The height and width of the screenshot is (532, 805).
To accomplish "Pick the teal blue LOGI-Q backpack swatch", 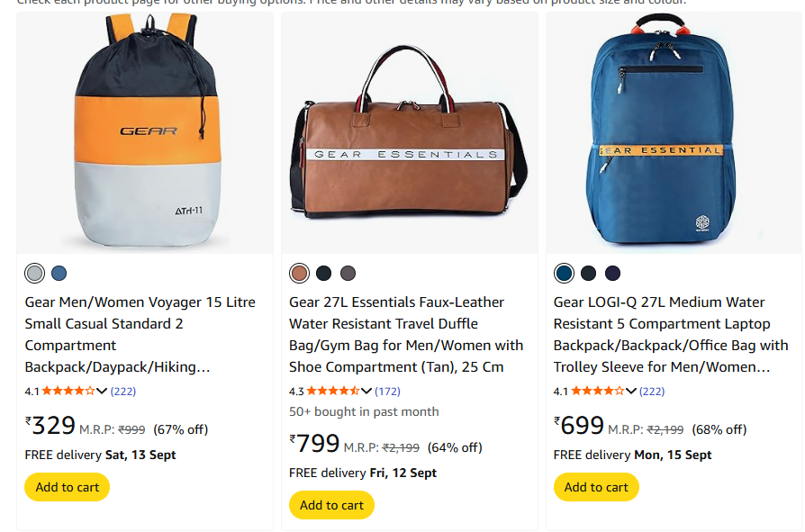I will pos(564,273).
